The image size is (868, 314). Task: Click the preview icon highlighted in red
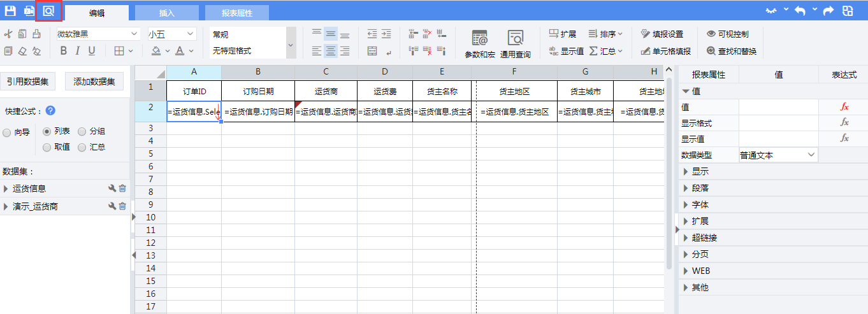click(48, 11)
